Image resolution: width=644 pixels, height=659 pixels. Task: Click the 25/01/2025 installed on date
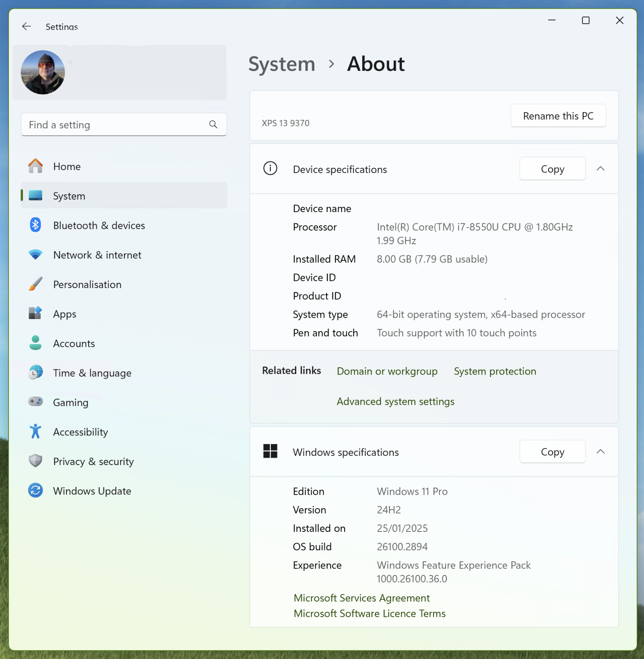(402, 529)
